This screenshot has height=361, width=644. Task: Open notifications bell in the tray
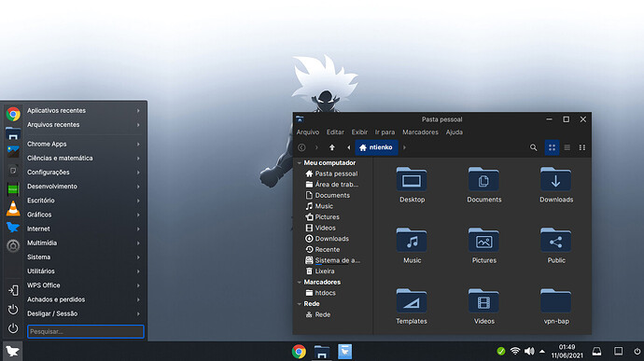(596, 351)
